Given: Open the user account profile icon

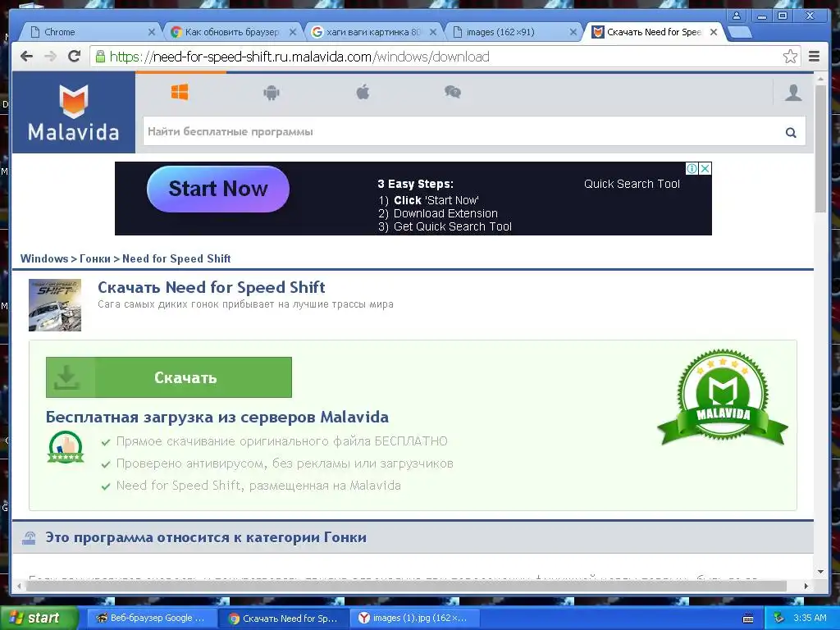Looking at the screenshot, I should pyautogui.click(x=793, y=93).
